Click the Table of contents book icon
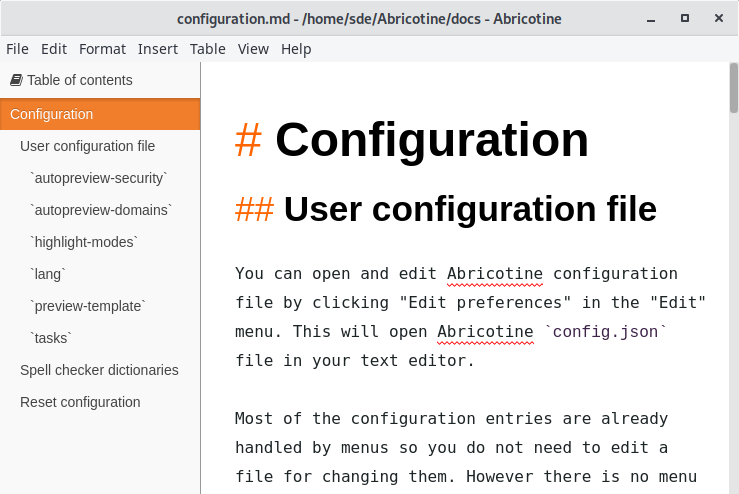 (x=16, y=80)
